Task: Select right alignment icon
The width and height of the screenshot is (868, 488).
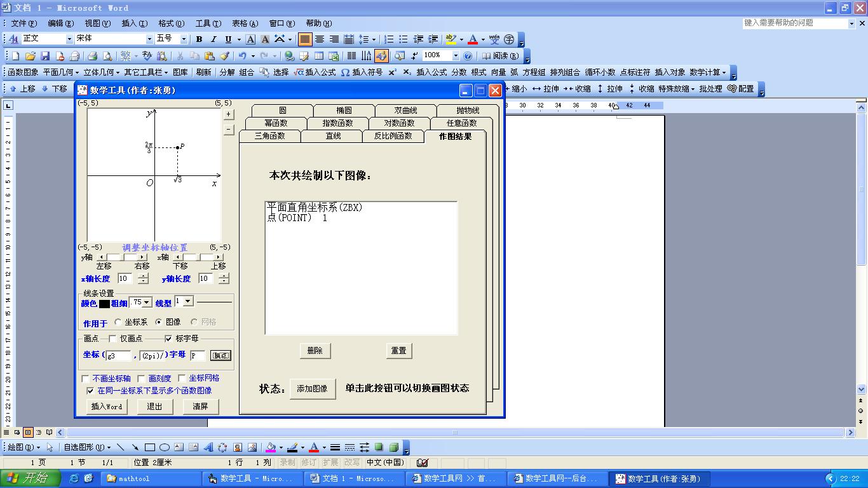Action: pyautogui.click(x=334, y=39)
